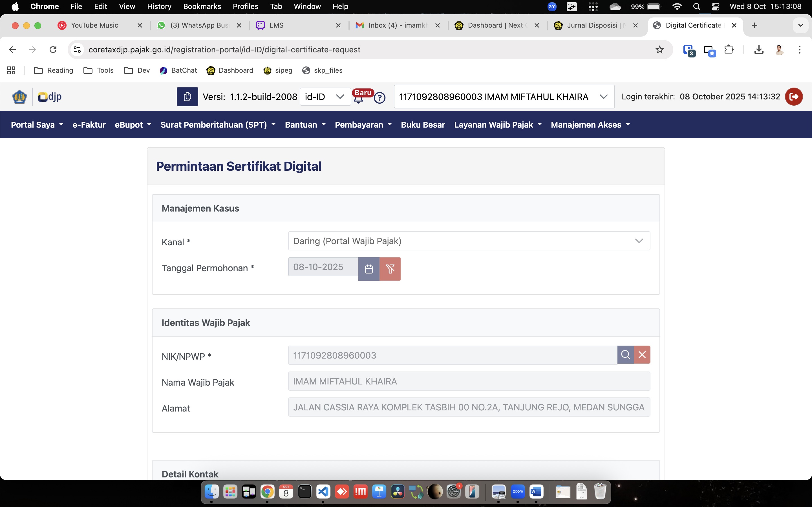Screen dimensions: 812x507
Task: Expand the Kanal dropdown
Action: (x=469, y=241)
